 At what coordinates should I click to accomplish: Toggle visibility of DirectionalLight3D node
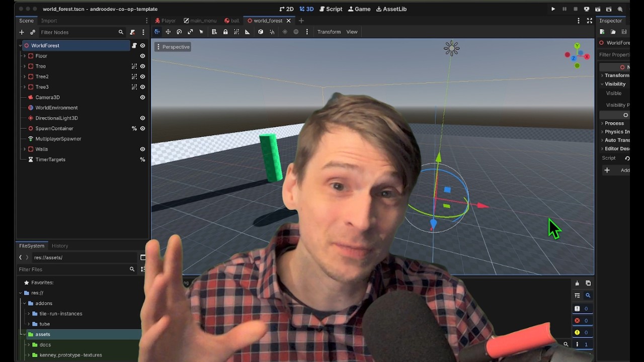[x=142, y=118]
